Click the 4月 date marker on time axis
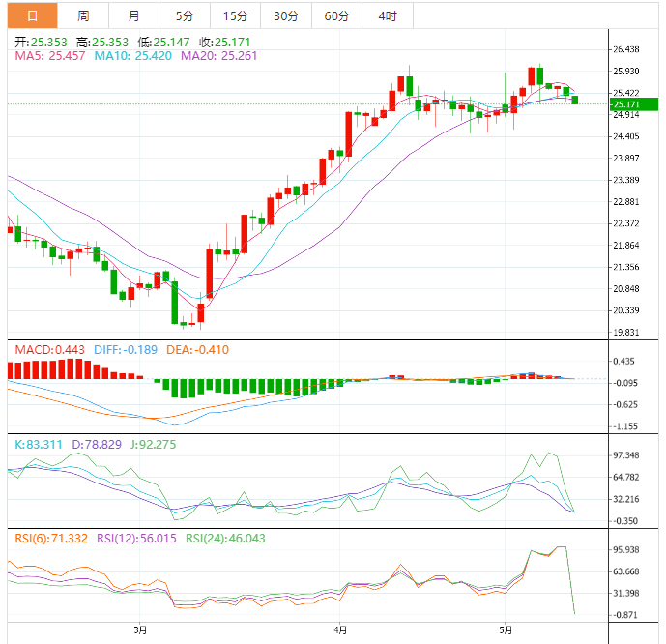Image resolution: width=666 pixels, height=644 pixels. (x=338, y=630)
